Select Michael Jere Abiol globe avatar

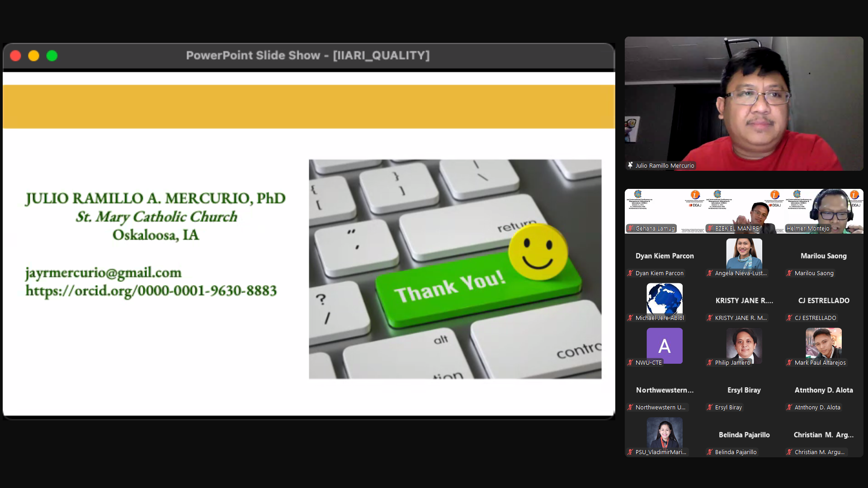664,298
